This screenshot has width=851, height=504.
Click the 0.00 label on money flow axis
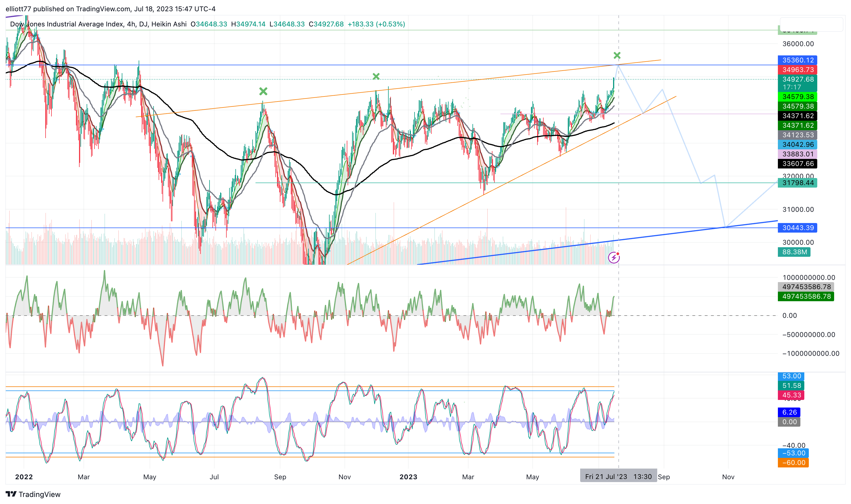click(x=789, y=316)
